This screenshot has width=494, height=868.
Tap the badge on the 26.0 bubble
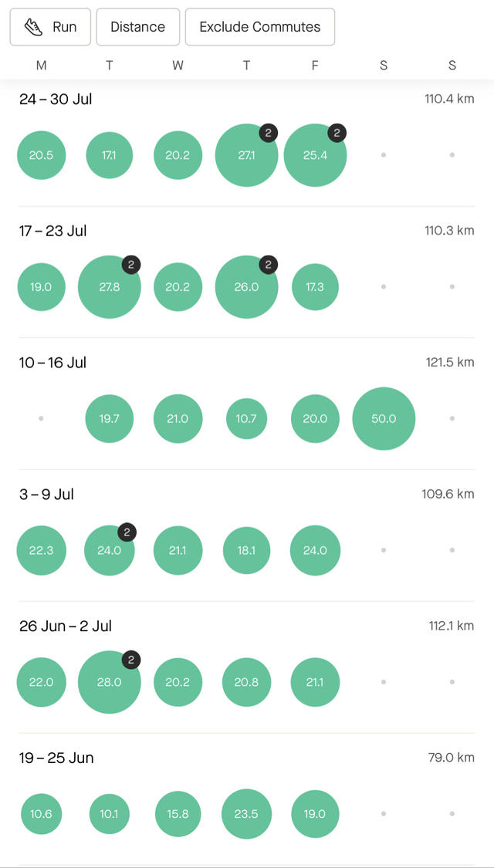(268, 265)
